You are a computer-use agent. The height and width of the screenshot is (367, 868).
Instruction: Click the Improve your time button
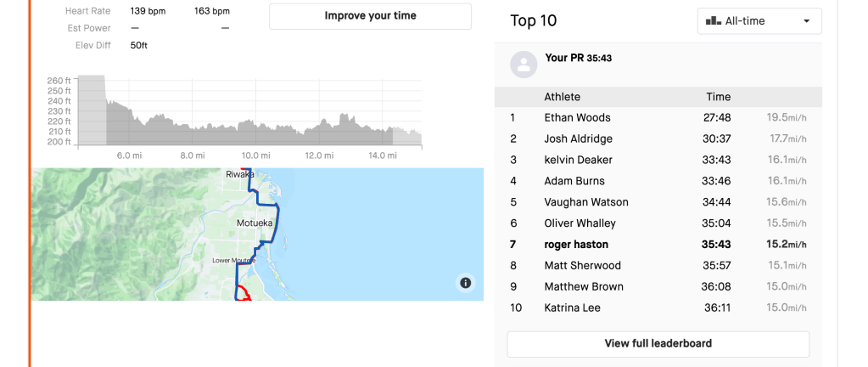click(x=370, y=16)
